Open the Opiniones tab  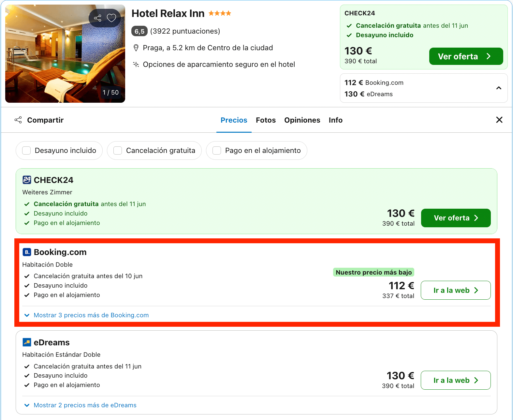tap(302, 120)
